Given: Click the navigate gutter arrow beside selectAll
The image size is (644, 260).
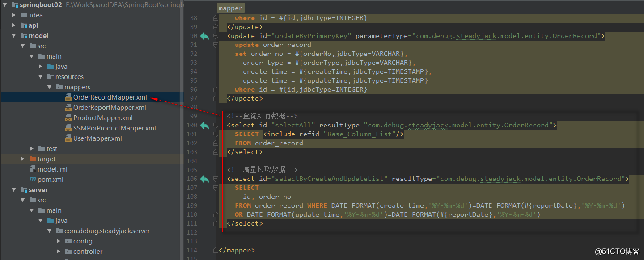Looking at the screenshot, I should pyautogui.click(x=204, y=126).
